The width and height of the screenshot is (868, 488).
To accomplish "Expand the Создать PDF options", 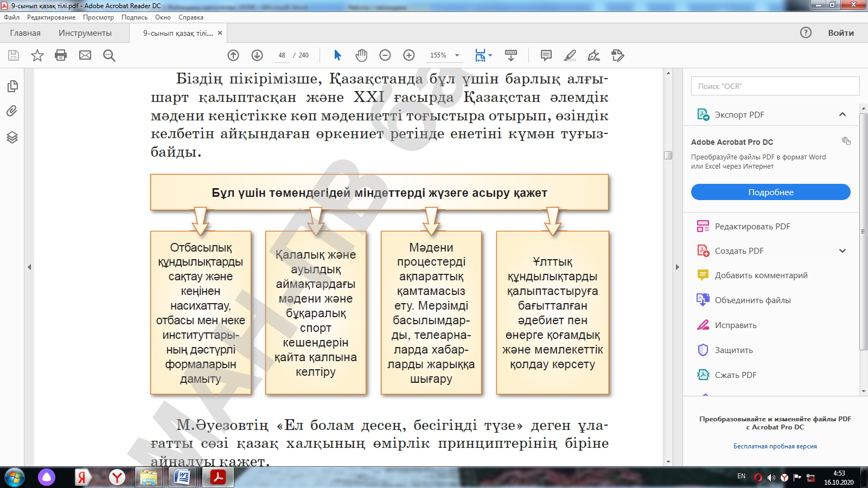I will point(842,251).
